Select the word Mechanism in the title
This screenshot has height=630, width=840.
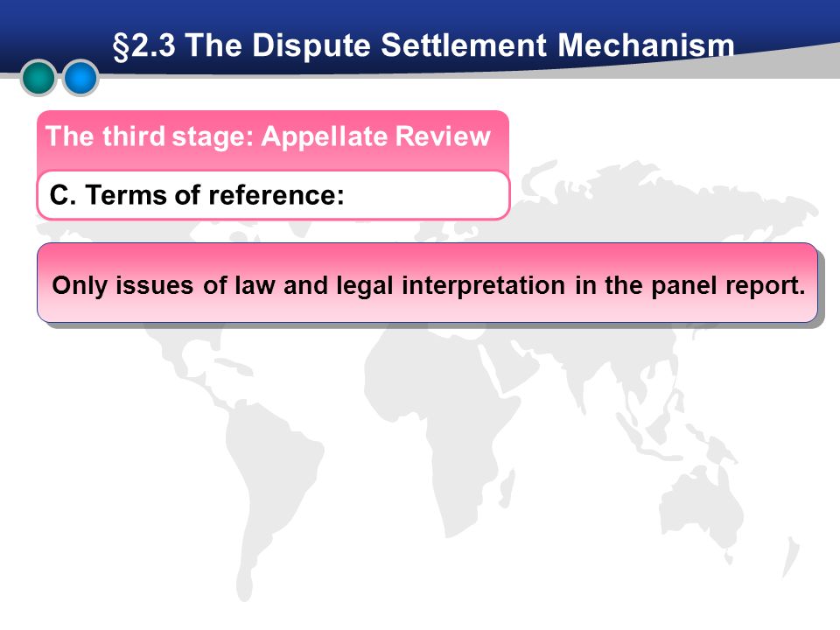tap(646, 45)
